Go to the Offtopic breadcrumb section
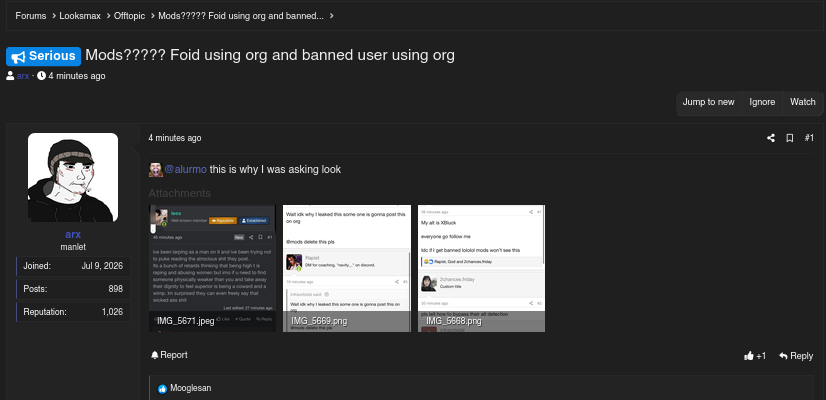 [131, 16]
